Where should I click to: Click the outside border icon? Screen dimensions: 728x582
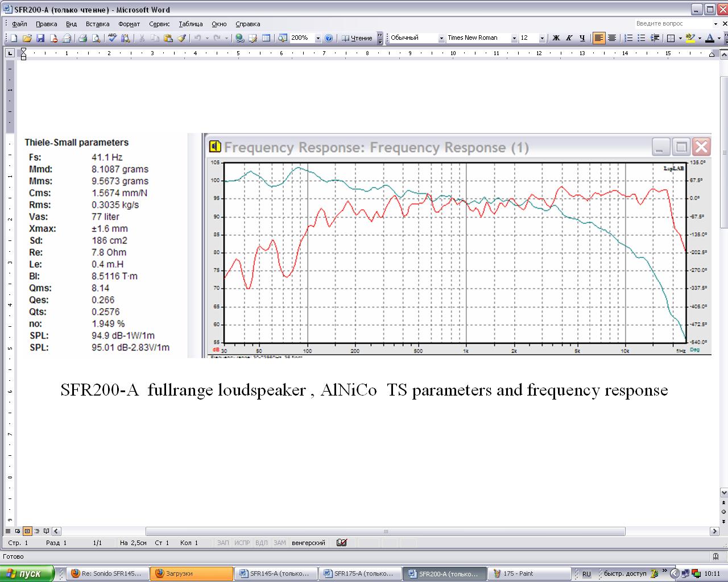pyautogui.click(x=671, y=38)
